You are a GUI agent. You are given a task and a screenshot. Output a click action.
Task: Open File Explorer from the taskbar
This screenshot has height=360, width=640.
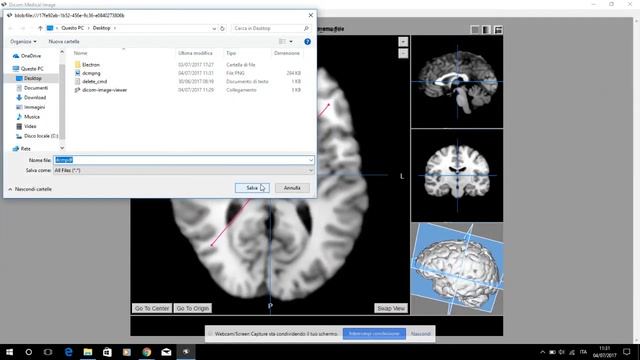coord(88,352)
